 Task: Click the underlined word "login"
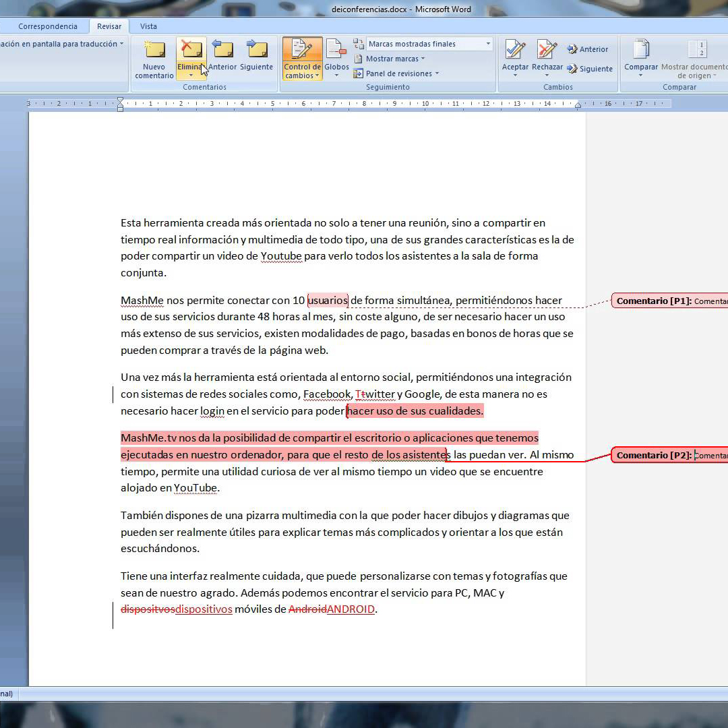(212, 411)
